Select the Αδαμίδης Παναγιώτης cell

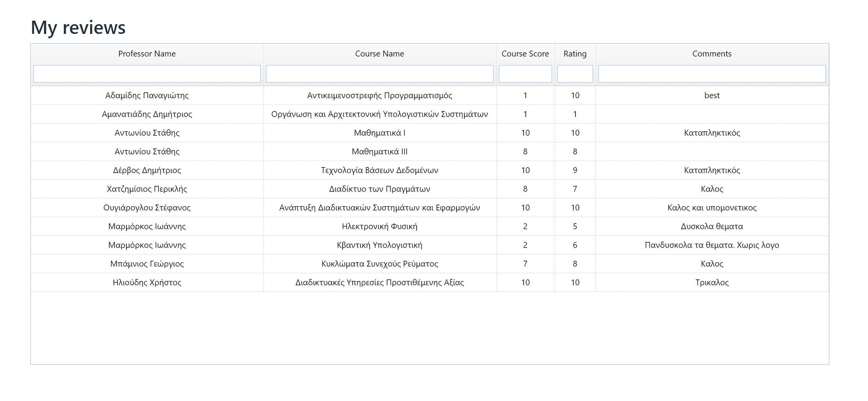tap(147, 95)
